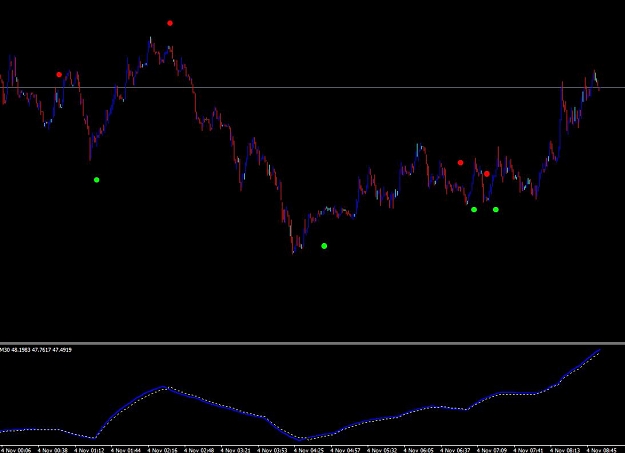Viewport: 625px width, 453px height.
Task: Select the lower red dot near 07:09
Action: point(487,174)
